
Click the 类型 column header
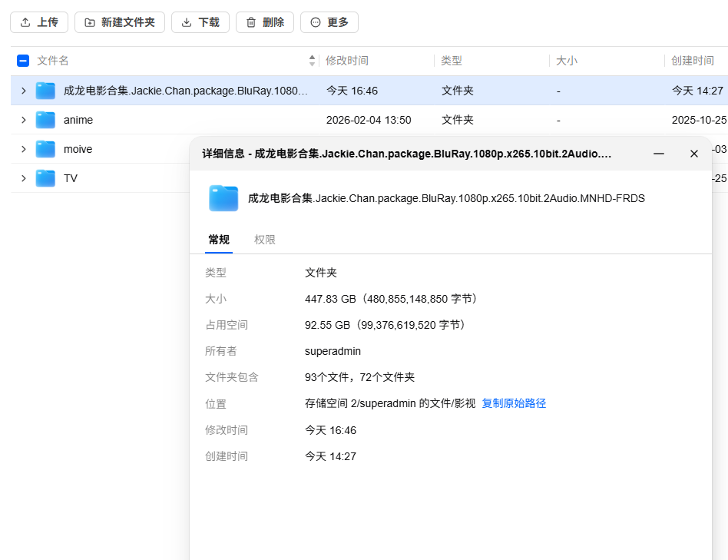coord(452,61)
